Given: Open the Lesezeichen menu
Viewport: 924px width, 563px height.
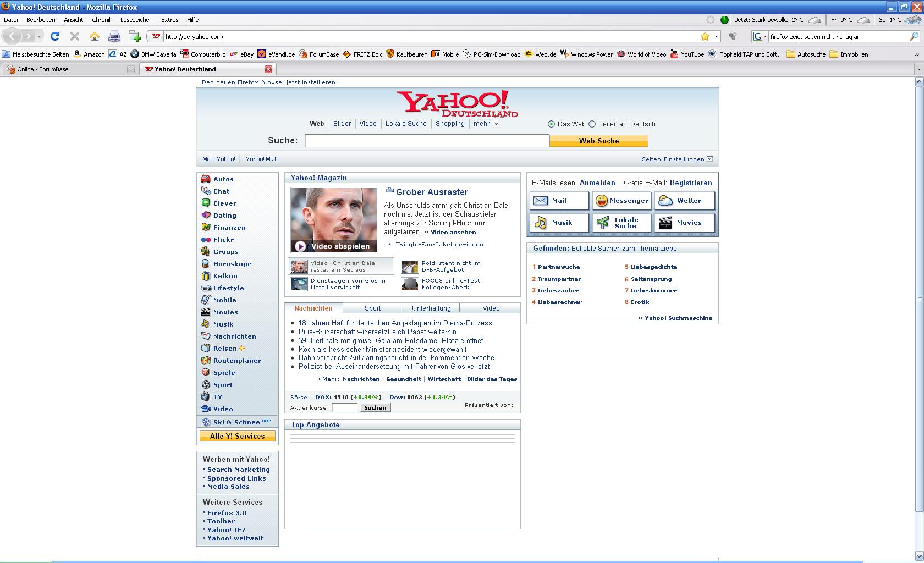Looking at the screenshot, I should [x=136, y=20].
